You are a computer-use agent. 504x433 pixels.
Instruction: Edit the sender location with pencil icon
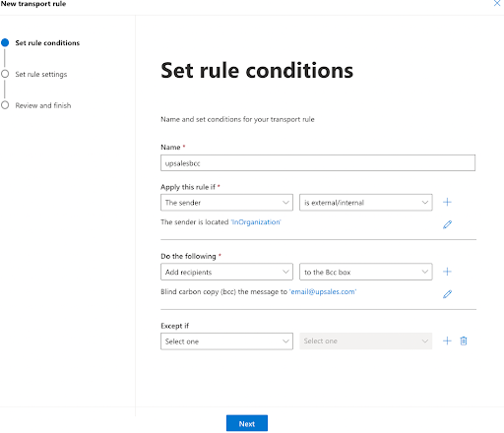(x=447, y=224)
